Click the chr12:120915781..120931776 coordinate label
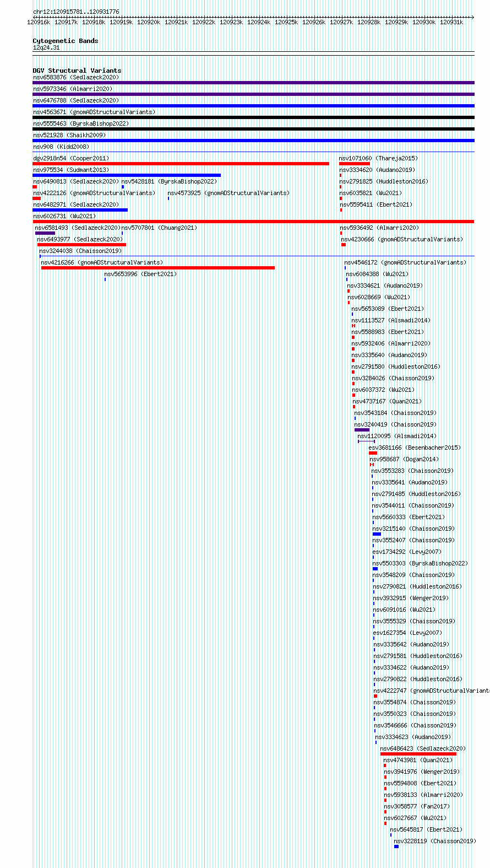Image resolution: width=490 pixels, height=868 pixels. [x=76, y=12]
